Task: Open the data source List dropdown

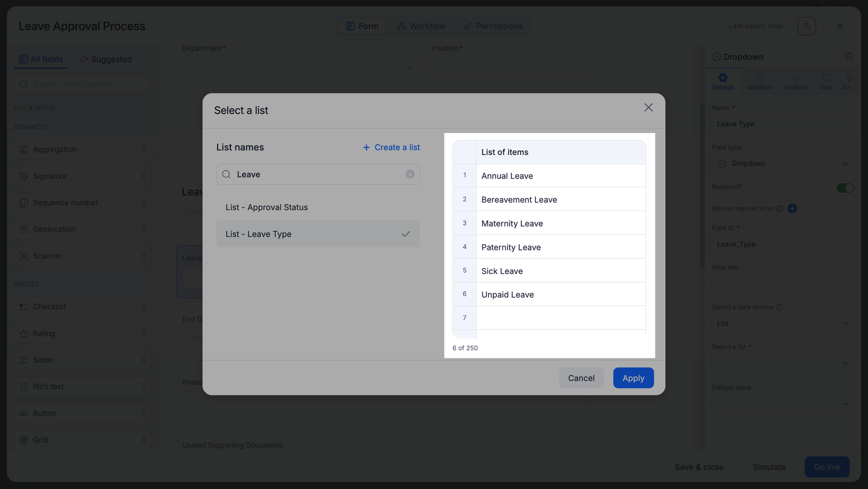Action: [783, 323]
